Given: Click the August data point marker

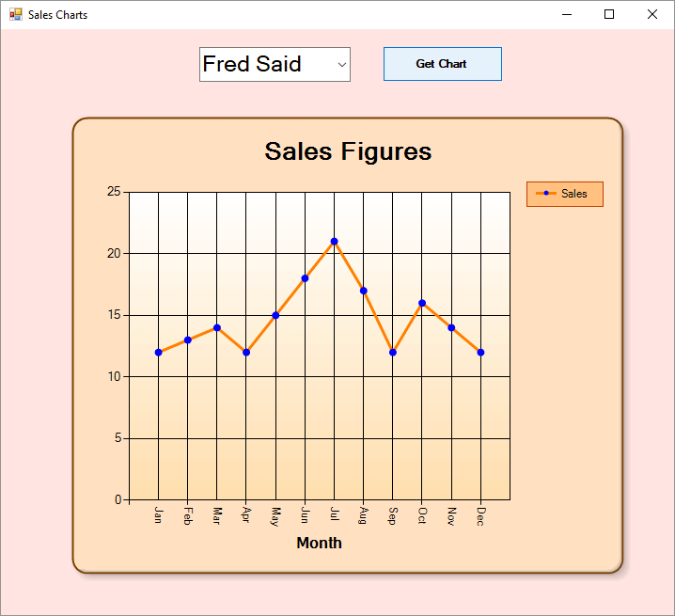Looking at the screenshot, I should [x=363, y=291].
